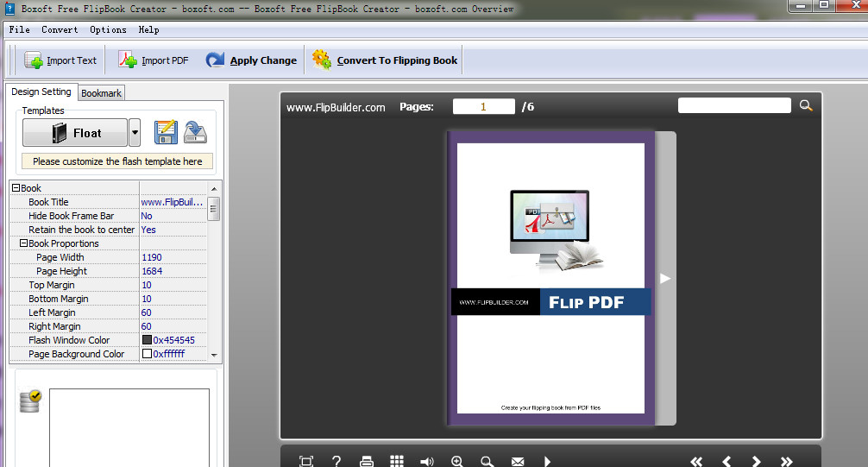Jump to first page icon
The image size is (868, 467).
696,462
